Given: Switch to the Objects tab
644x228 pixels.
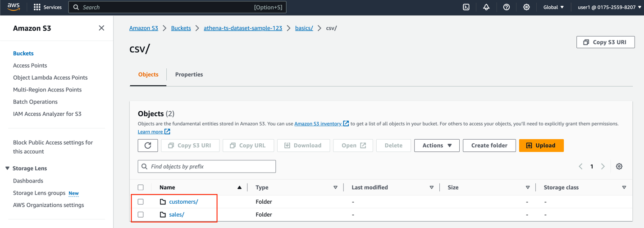Looking at the screenshot, I should (148, 74).
